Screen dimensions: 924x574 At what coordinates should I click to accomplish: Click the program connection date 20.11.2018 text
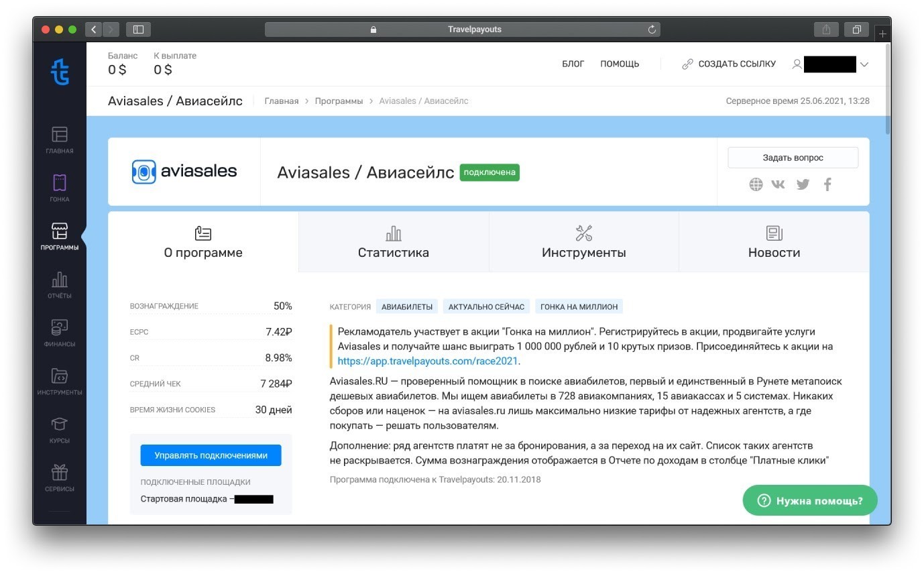point(435,479)
